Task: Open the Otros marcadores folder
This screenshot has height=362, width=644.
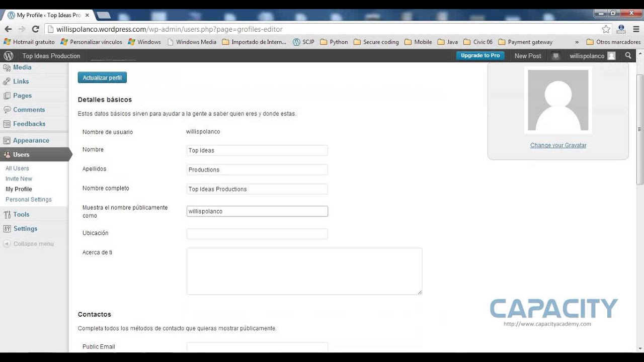Action: (x=613, y=42)
